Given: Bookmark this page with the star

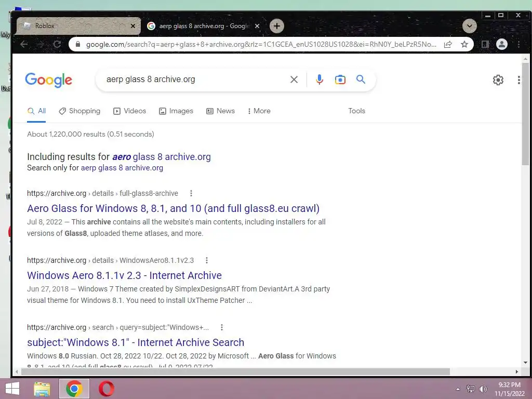Looking at the screenshot, I should point(464,44).
